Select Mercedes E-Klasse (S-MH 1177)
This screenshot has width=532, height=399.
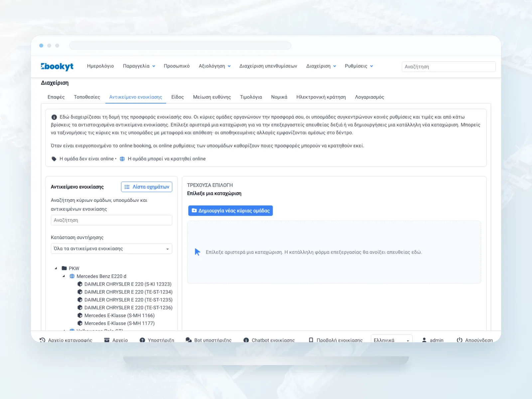[119, 323]
